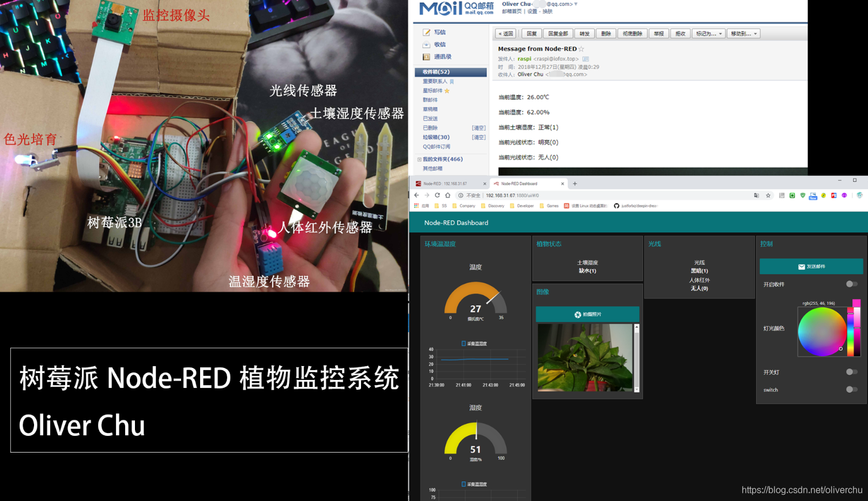The width and height of the screenshot is (868, 501).
Task: Close the 'Node-RED Dashboard' tab
Action: click(562, 184)
